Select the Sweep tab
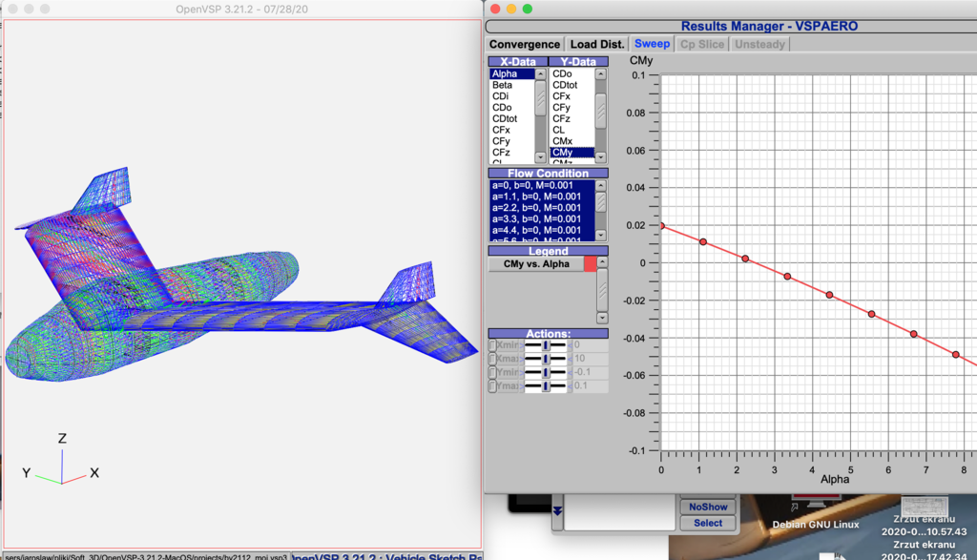Image resolution: width=977 pixels, height=560 pixels. pos(653,44)
